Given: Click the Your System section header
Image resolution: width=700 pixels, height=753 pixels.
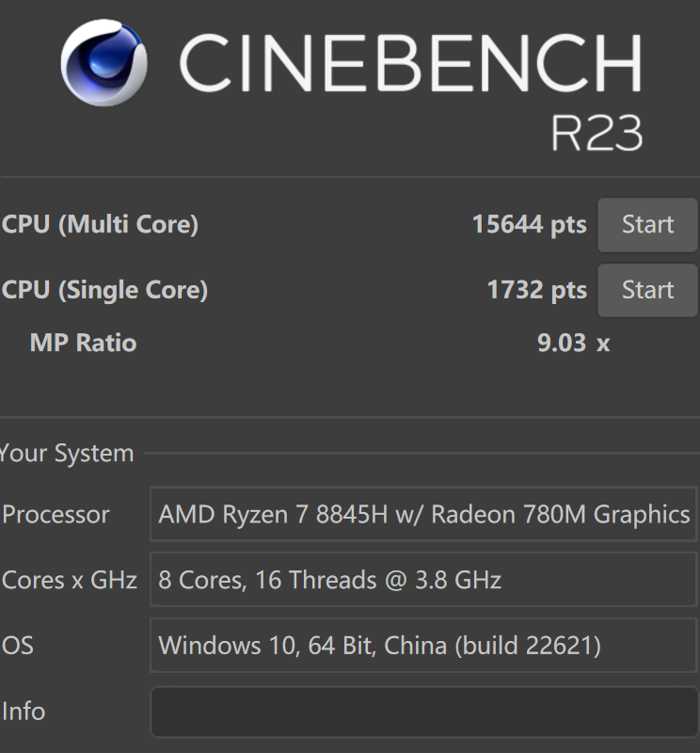Looking at the screenshot, I should click(x=67, y=454).
